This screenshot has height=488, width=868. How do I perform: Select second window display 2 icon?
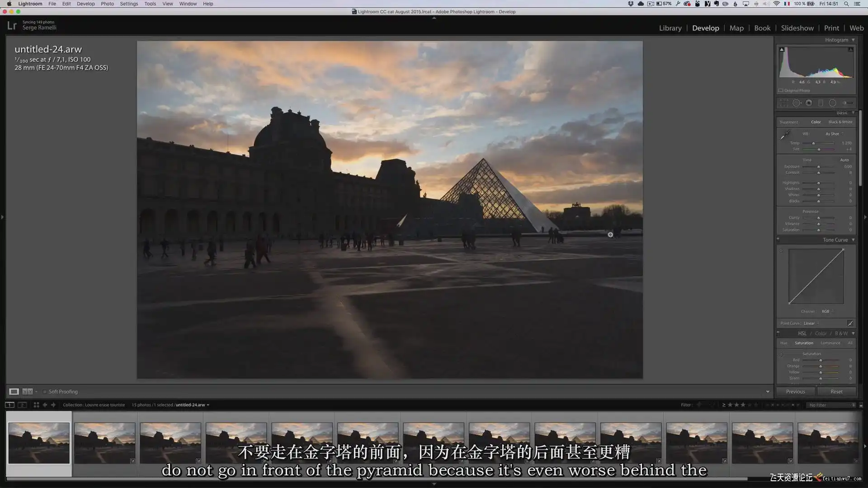pos(22,405)
